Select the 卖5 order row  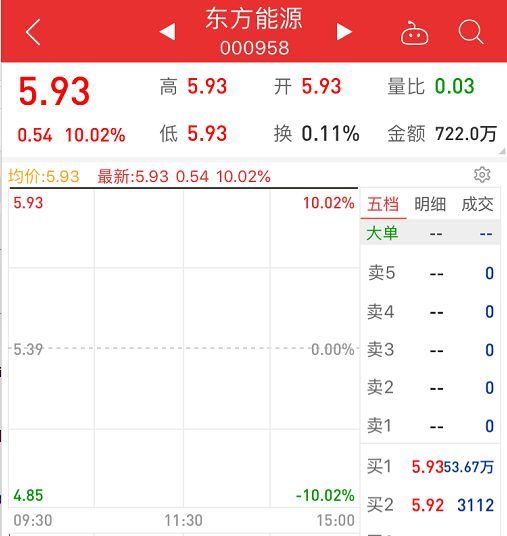430,273
